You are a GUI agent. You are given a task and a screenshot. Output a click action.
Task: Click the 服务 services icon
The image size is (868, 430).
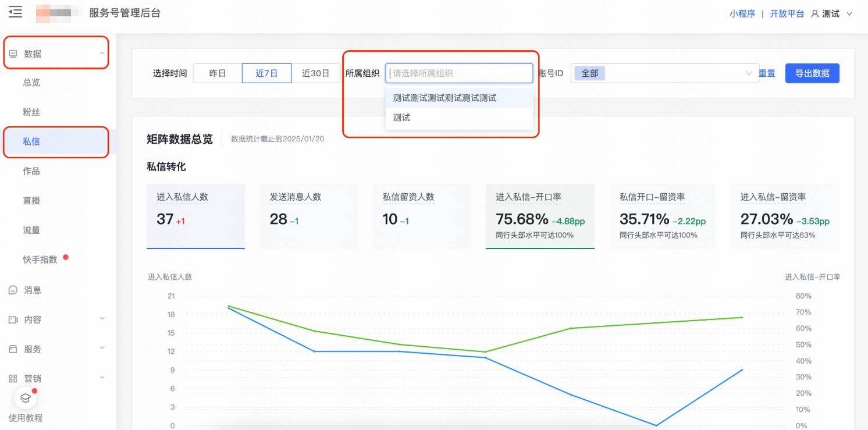(x=14, y=349)
